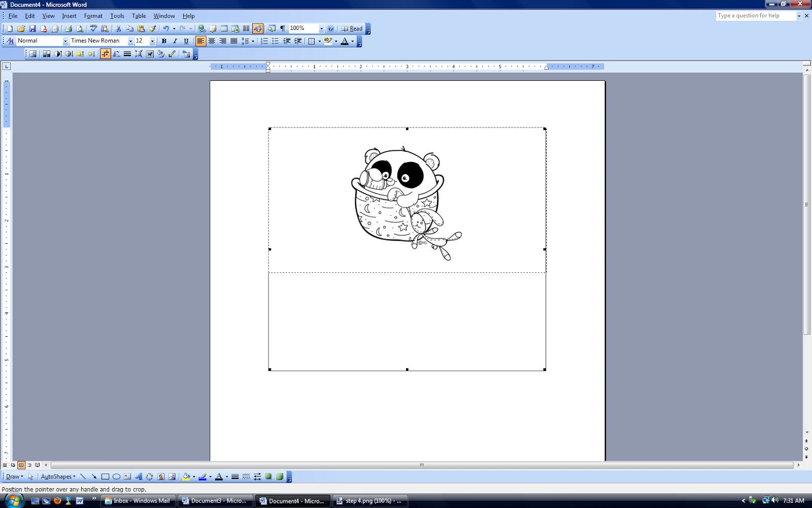Open the Format Painter tool
This screenshot has width=812, height=508.
click(152, 28)
